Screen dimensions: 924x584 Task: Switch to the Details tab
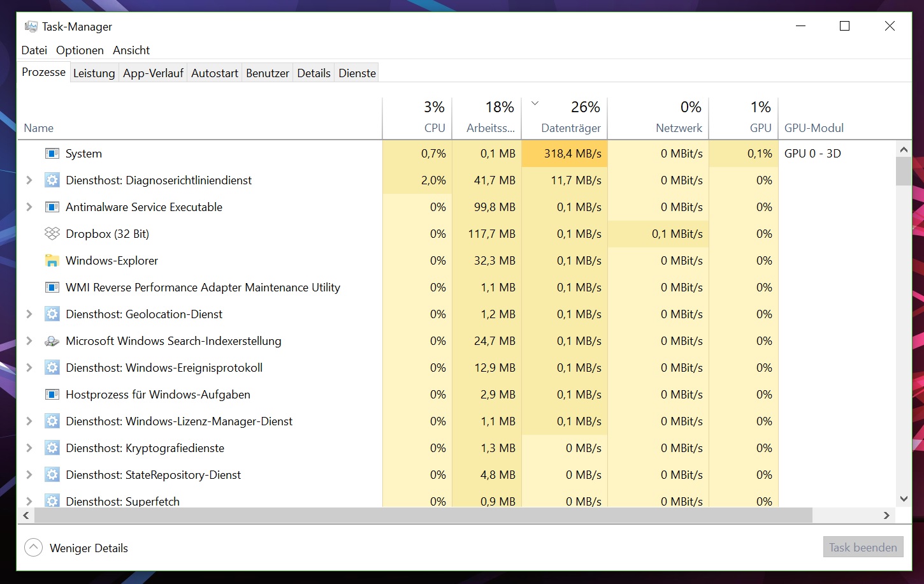click(x=314, y=73)
